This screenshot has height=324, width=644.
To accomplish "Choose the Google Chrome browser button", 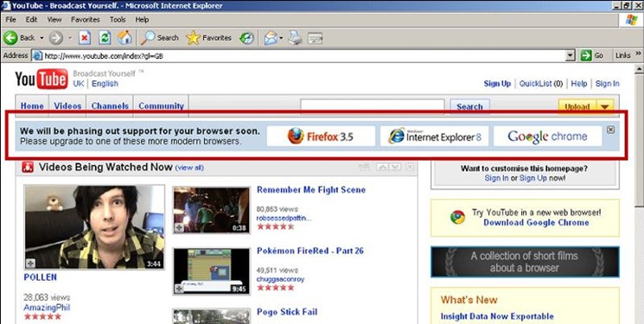I will point(547,136).
